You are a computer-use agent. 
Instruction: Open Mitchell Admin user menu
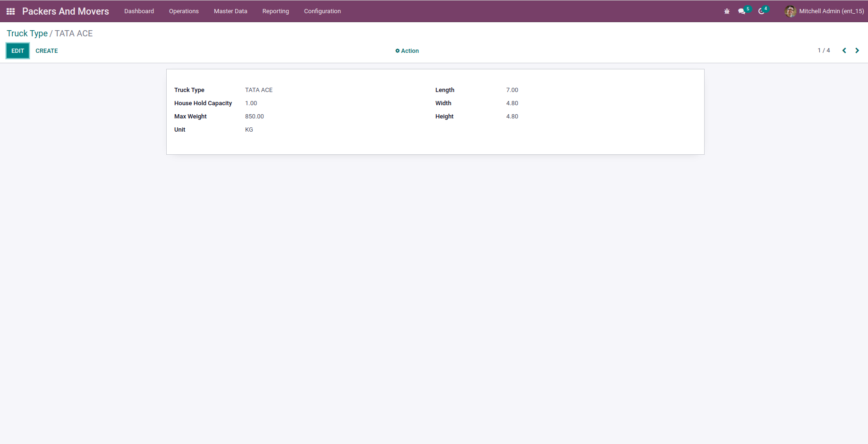point(824,11)
